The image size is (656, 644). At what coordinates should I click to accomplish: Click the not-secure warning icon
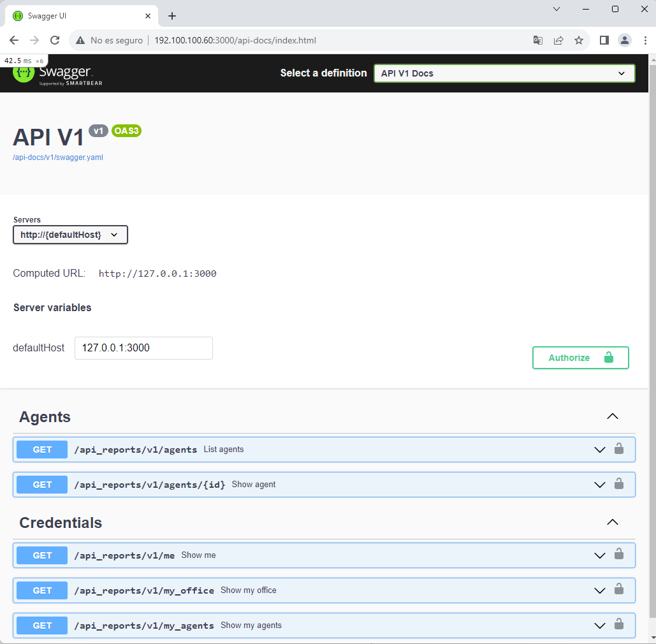80,40
